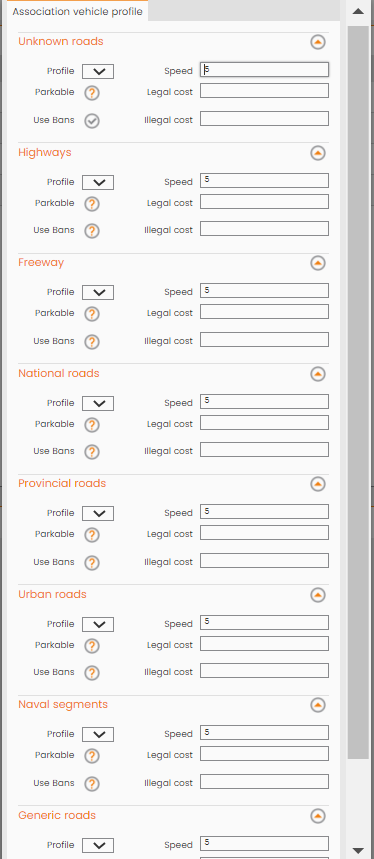Viewport: 374px width, 859px height.
Task: Toggle Parkable state for Freeway
Action: pos(92,314)
